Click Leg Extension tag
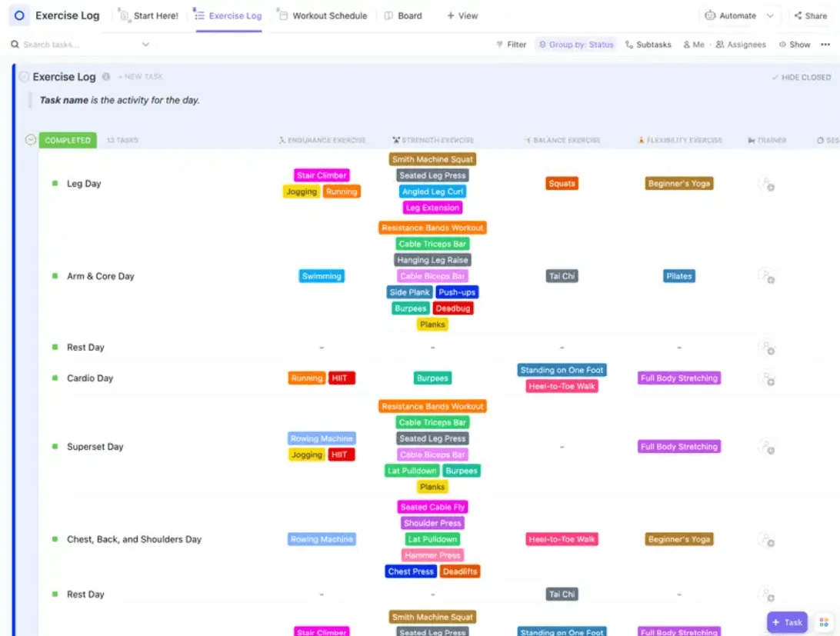This screenshot has width=840, height=636. [x=432, y=208]
